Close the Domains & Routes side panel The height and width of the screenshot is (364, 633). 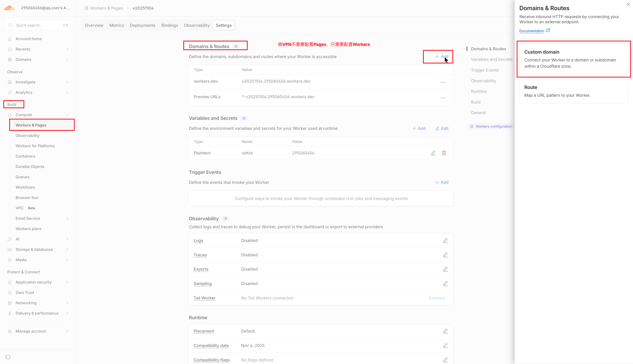[628, 4]
